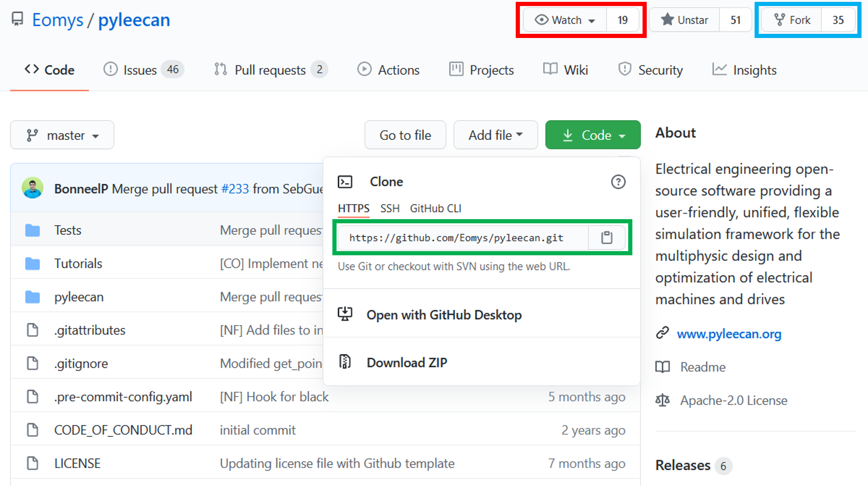Screen dimensions: 868x486
Task: Open the Issues tab
Action: [x=144, y=70]
